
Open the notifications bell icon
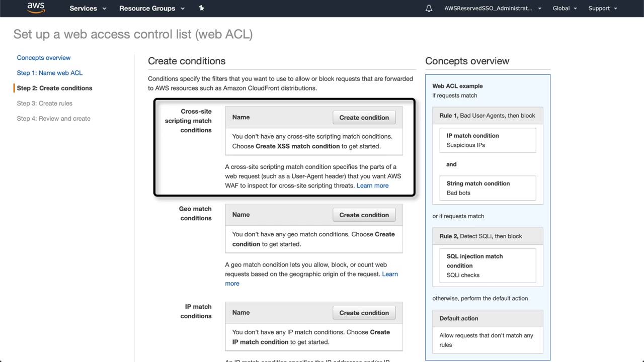[429, 9]
